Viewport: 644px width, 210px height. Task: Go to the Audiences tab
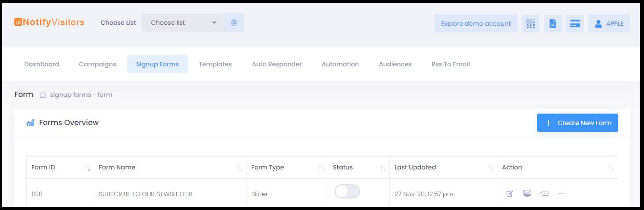395,64
